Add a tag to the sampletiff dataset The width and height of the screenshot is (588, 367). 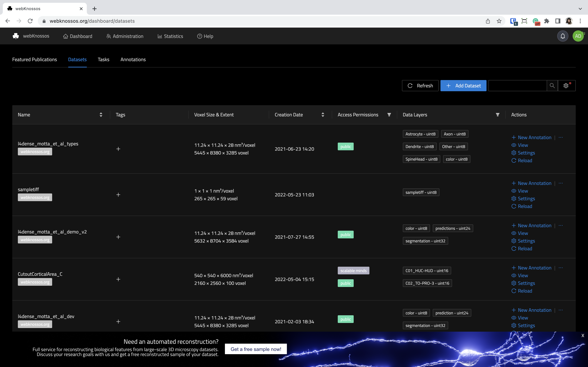coord(118,194)
